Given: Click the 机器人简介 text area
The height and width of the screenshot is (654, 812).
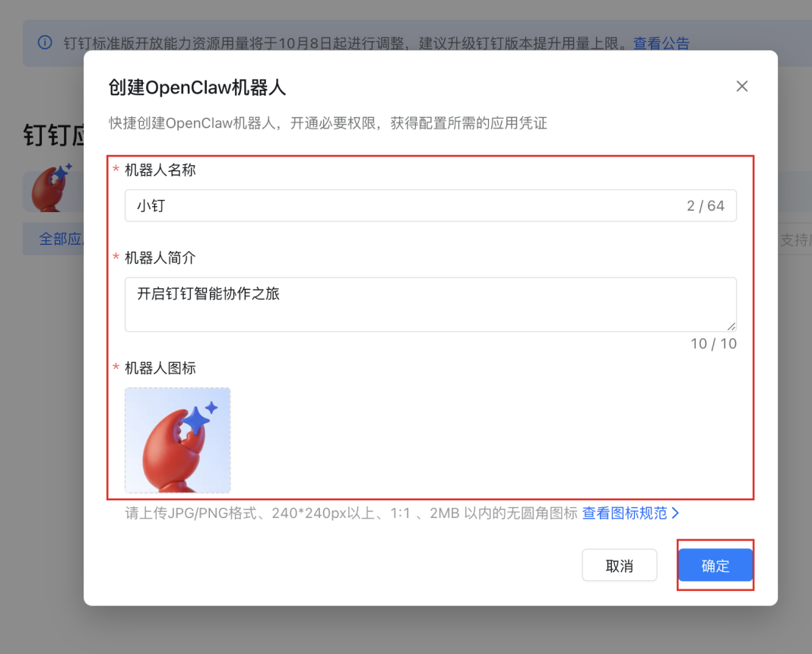Looking at the screenshot, I should tap(430, 304).
